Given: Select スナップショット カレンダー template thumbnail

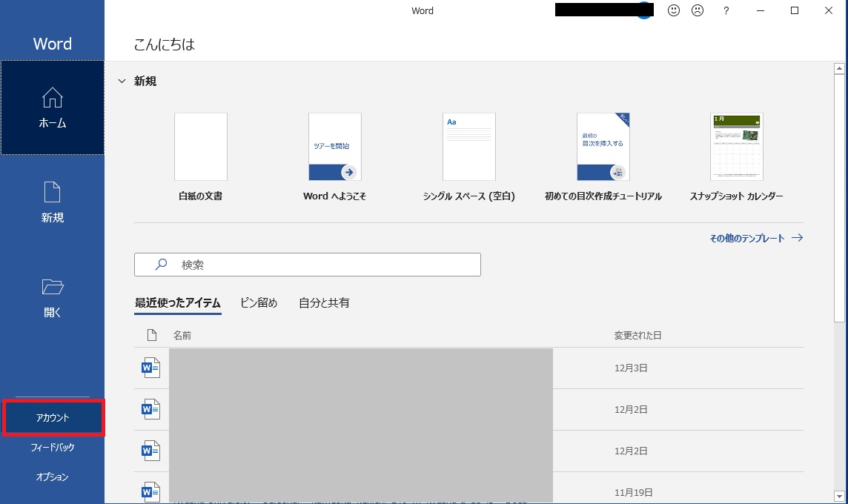Looking at the screenshot, I should coord(737,147).
